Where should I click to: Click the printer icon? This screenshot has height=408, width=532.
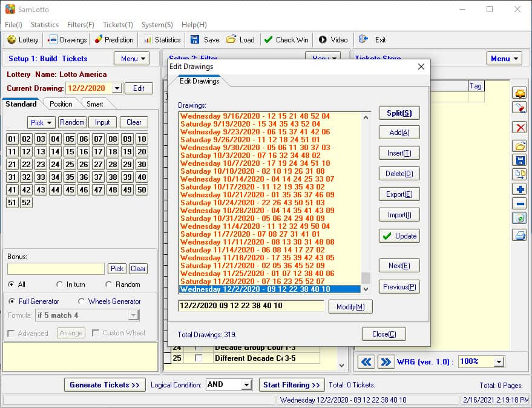[520, 235]
